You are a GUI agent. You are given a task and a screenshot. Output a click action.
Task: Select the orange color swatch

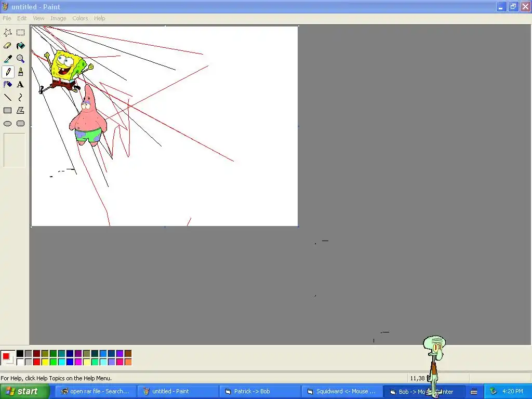tap(128, 362)
